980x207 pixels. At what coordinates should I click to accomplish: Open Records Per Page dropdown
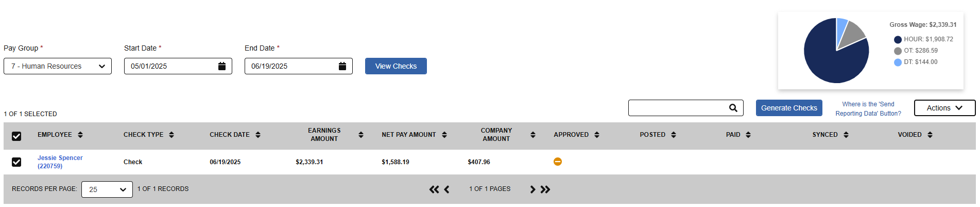tap(107, 189)
